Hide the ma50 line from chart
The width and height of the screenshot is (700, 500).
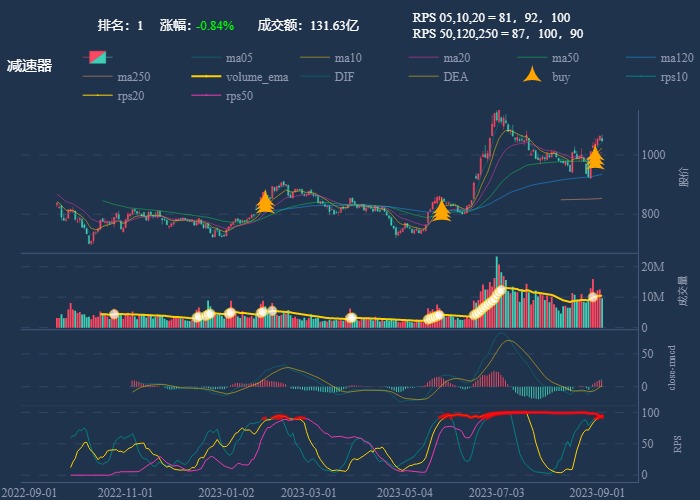pyautogui.click(x=533, y=58)
